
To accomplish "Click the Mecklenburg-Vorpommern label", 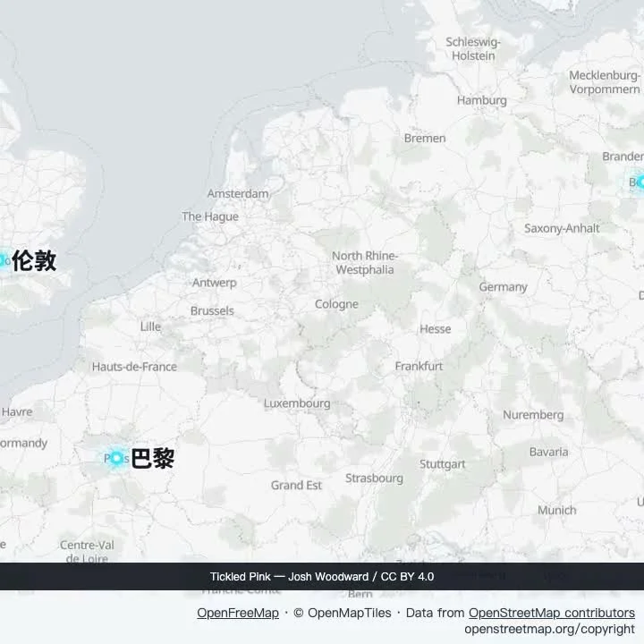I will (605, 82).
